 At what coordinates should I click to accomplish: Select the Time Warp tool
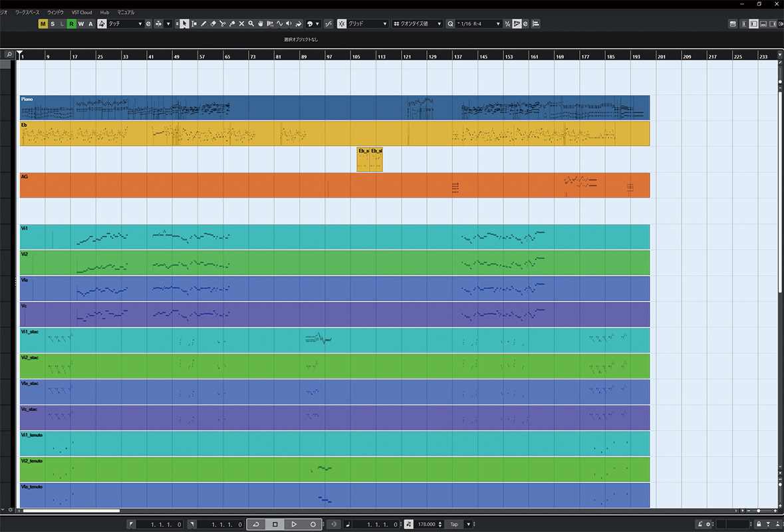point(269,24)
